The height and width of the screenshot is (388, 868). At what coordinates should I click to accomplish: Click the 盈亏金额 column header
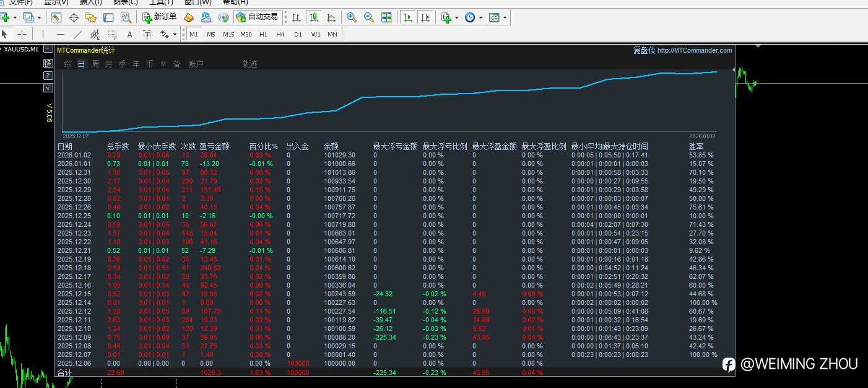[214, 147]
